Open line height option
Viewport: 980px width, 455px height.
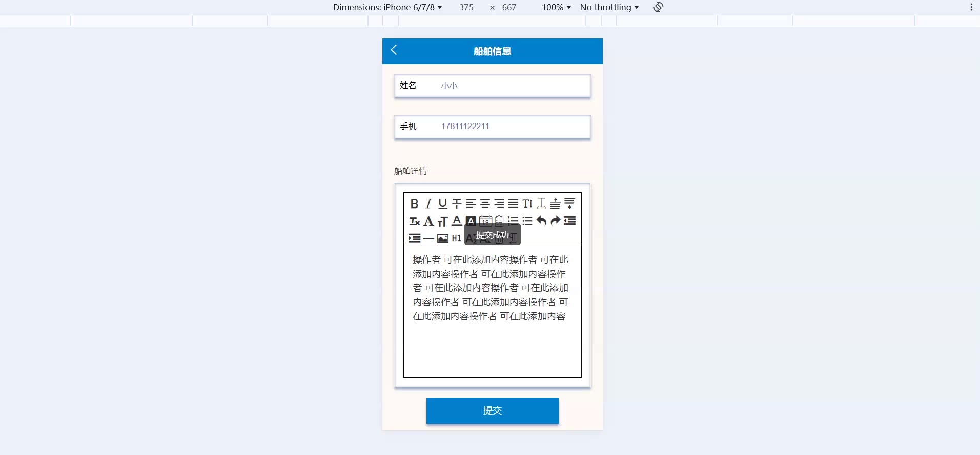[527, 203]
